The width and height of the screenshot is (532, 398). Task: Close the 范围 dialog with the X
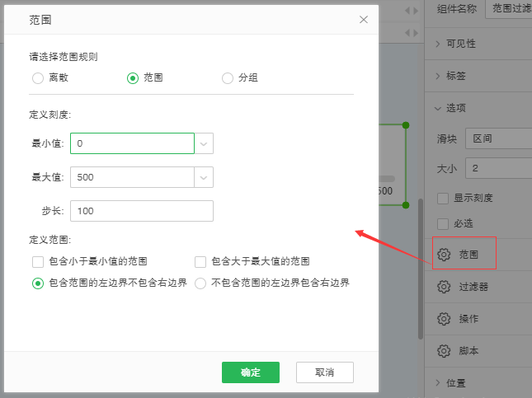click(364, 19)
